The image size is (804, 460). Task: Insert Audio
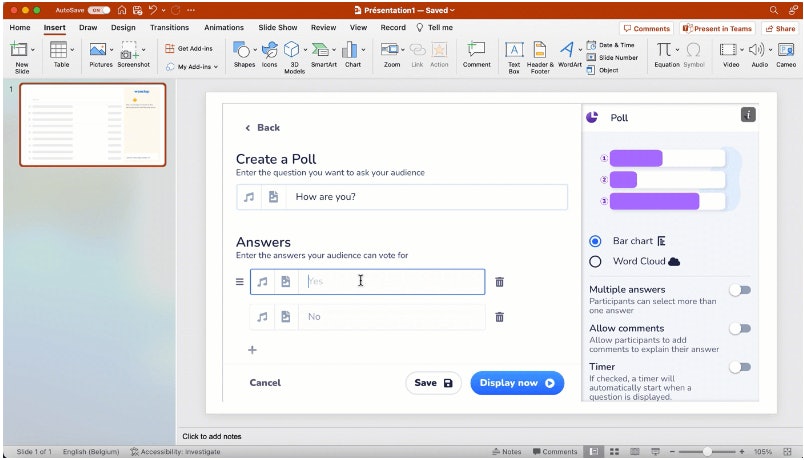point(757,54)
